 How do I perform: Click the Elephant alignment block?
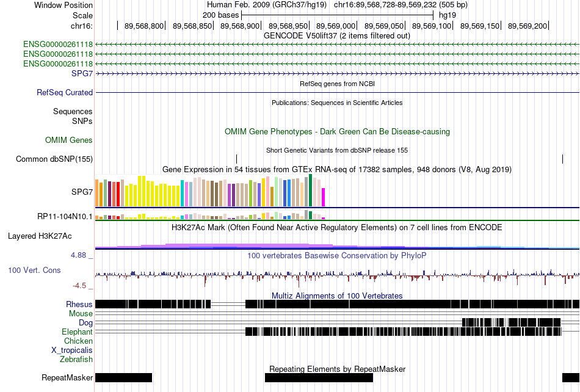404,332
